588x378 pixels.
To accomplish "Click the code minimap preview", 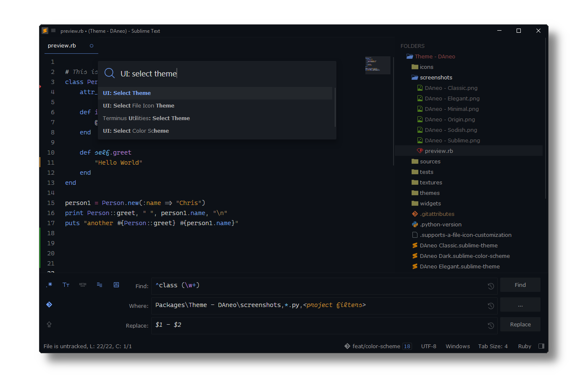I will coord(377,65).
